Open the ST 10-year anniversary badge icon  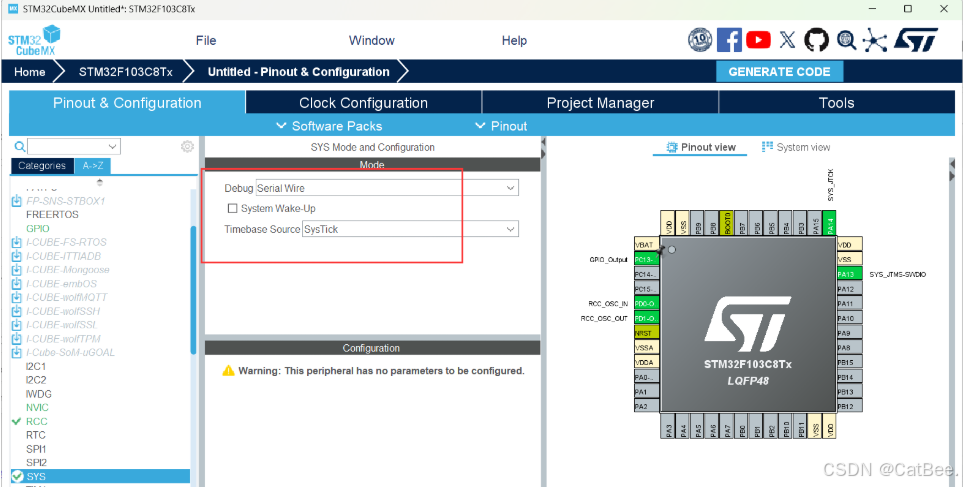coord(700,40)
